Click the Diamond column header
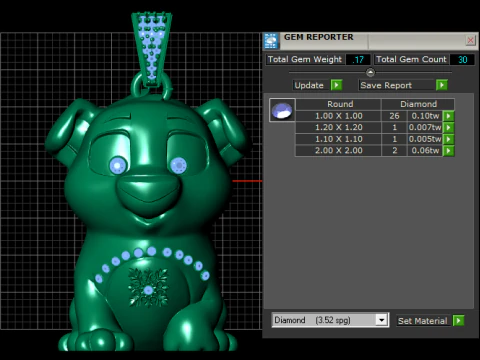Screen dimensions: 480x360 tap(418, 104)
